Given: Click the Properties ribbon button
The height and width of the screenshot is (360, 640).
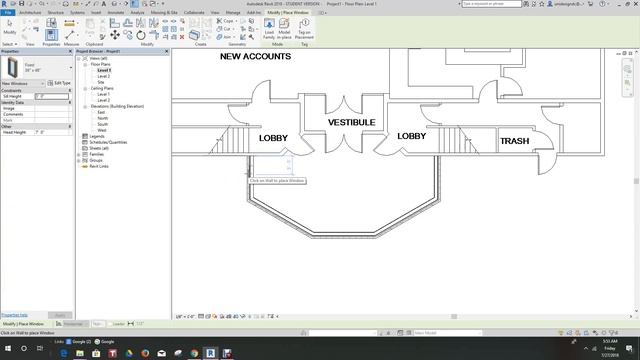Looking at the screenshot, I should (x=51, y=35).
